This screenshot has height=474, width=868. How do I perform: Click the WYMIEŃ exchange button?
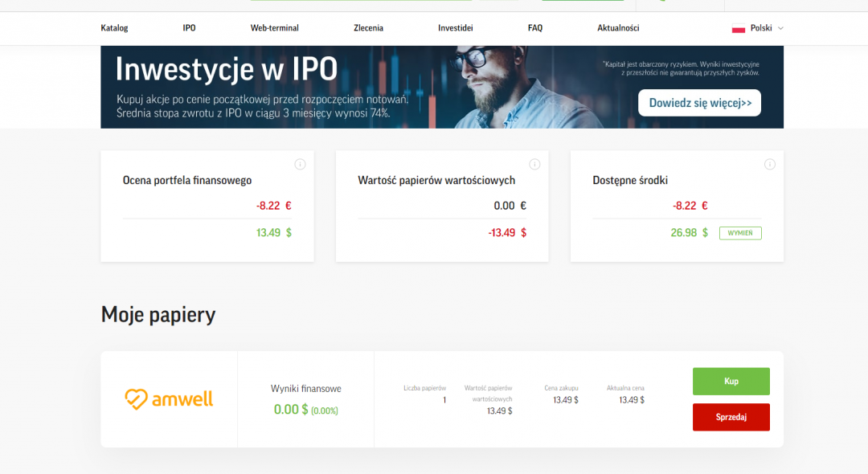tap(739, 233)
